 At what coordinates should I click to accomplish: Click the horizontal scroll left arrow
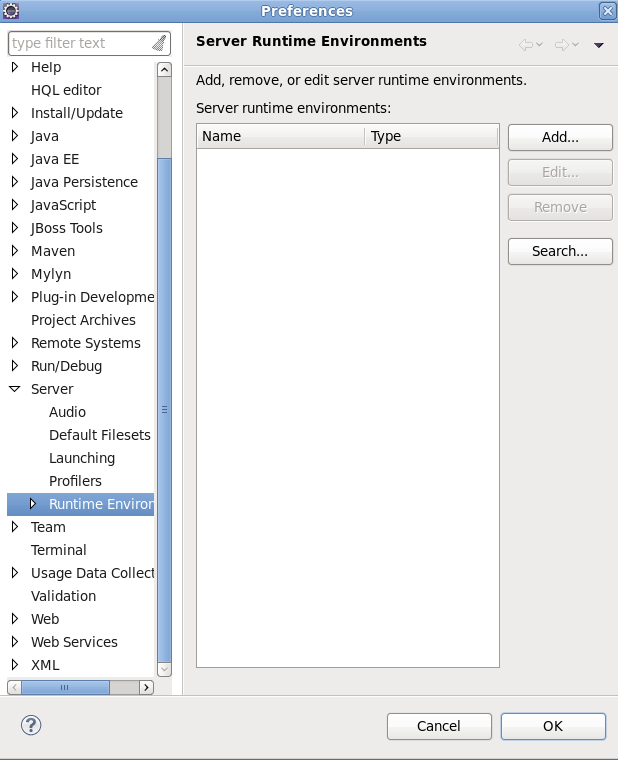tap(15, 687)
